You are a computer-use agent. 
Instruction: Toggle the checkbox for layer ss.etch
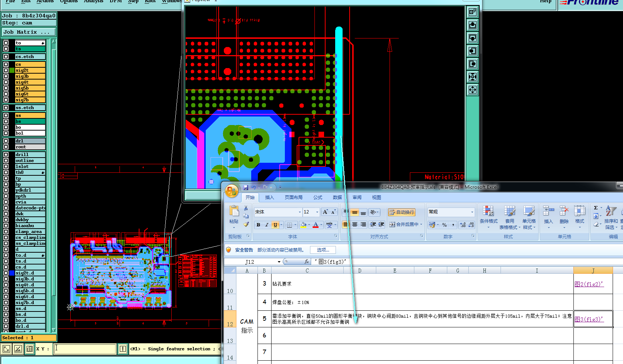6,108
